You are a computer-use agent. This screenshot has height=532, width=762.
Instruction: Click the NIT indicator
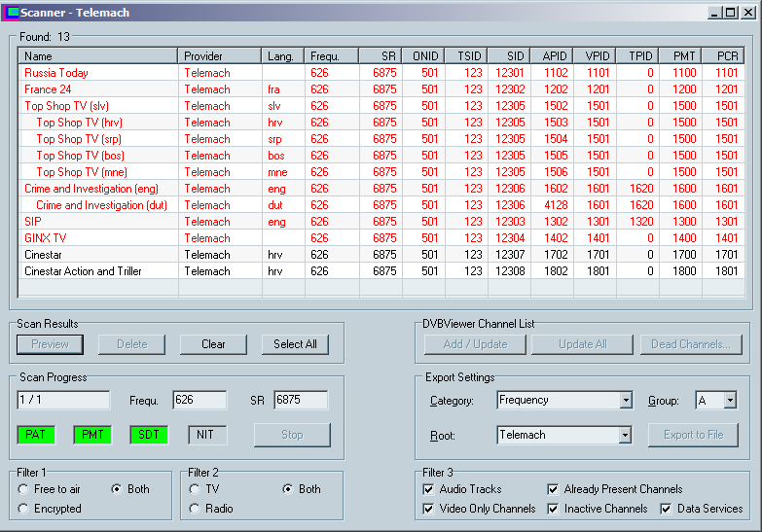[x=207, y=435]
